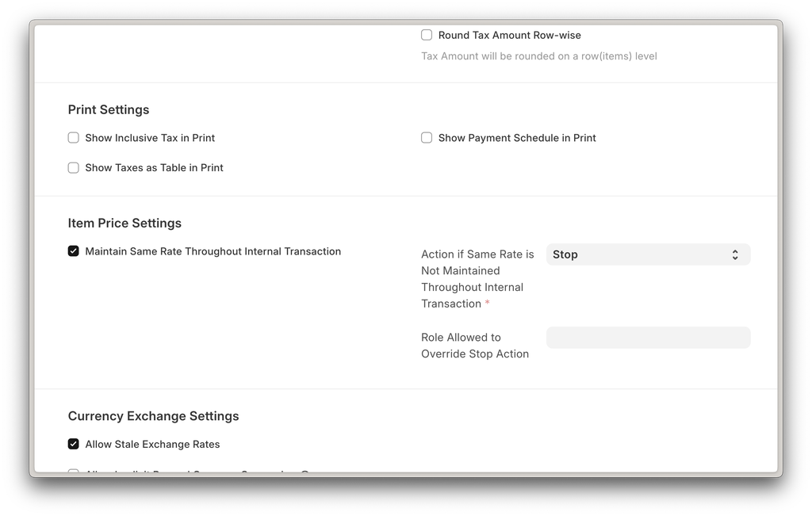Toggle the partially visible checkbox below Allow Stale Exchange Rates
Image resolution: width=812 pixels, height=516 pixels.
click(x=74, y=471)
